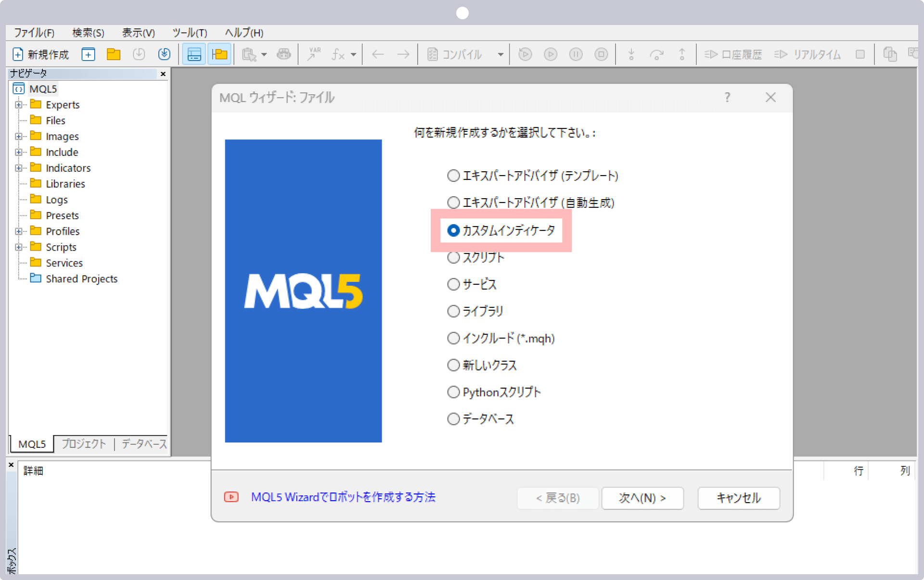Open the compile dropdown arrow
This screenshot has width=924, height=580.
pos(500,55)
